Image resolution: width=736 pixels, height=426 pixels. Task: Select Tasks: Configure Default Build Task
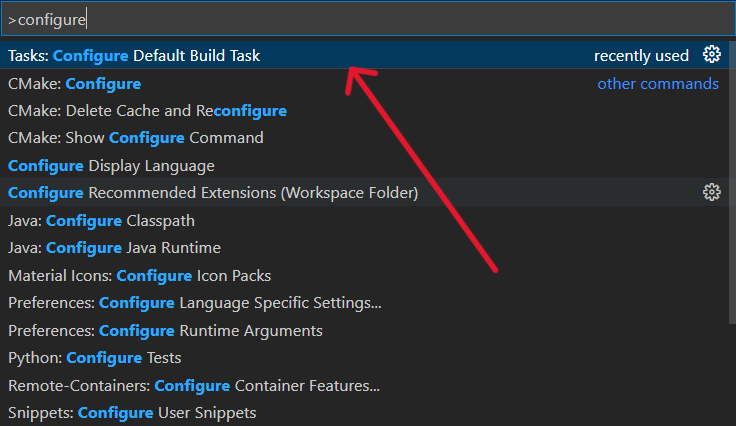click(134, 56)
